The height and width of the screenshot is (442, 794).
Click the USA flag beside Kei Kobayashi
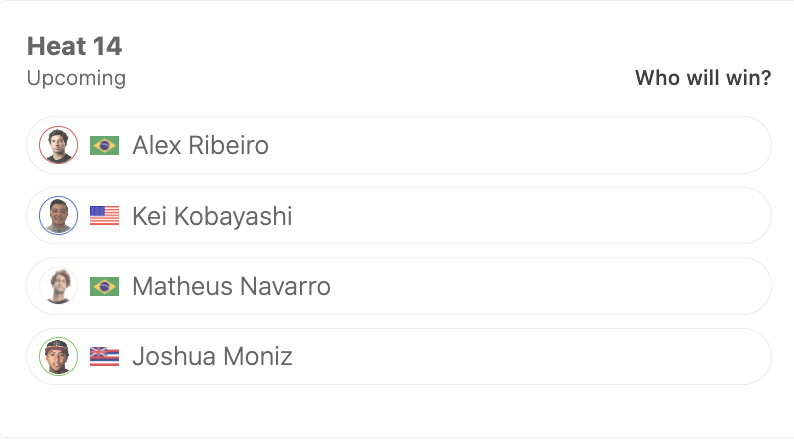point(104,216)
